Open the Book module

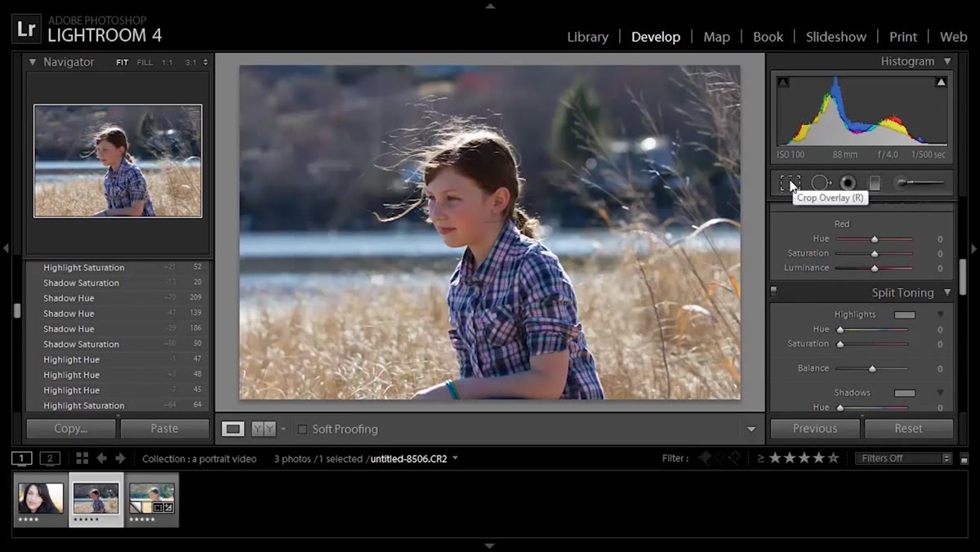coord(768,37)
